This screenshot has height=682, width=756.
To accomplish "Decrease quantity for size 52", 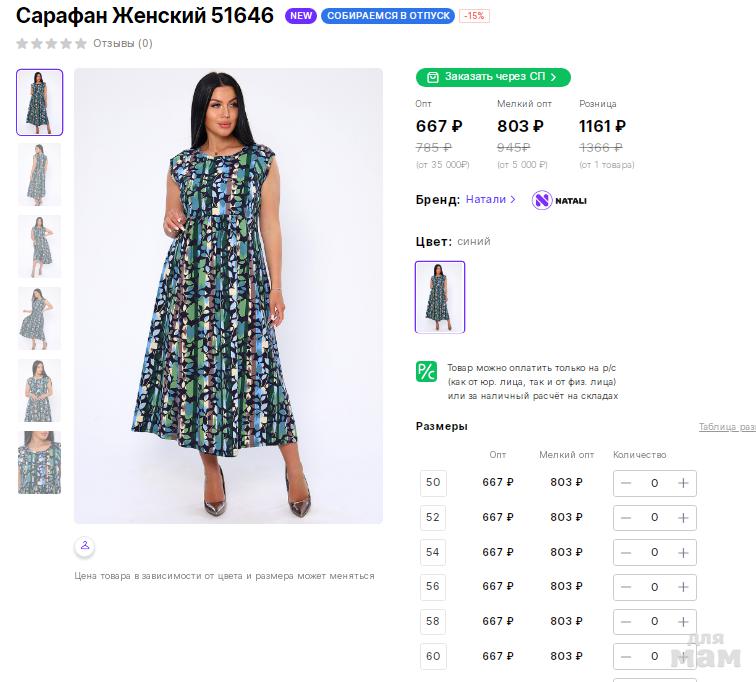I will [626, 518].
